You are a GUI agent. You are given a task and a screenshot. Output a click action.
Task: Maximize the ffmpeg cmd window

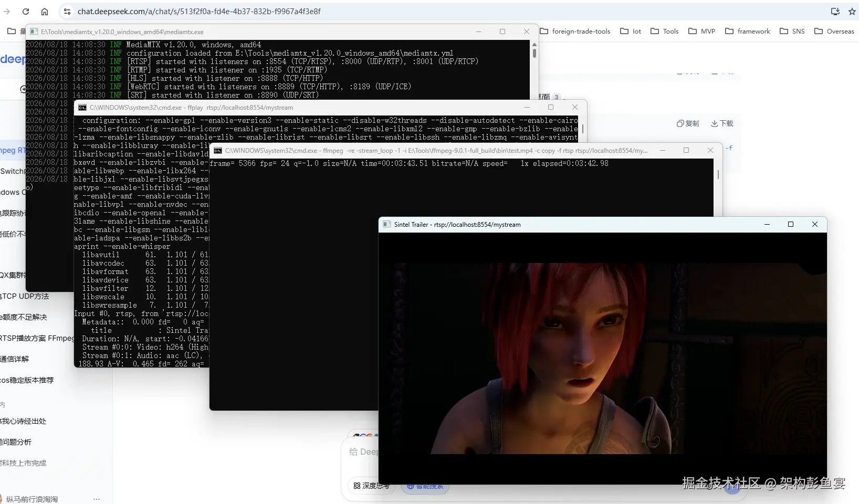click(x=686, y=150)
